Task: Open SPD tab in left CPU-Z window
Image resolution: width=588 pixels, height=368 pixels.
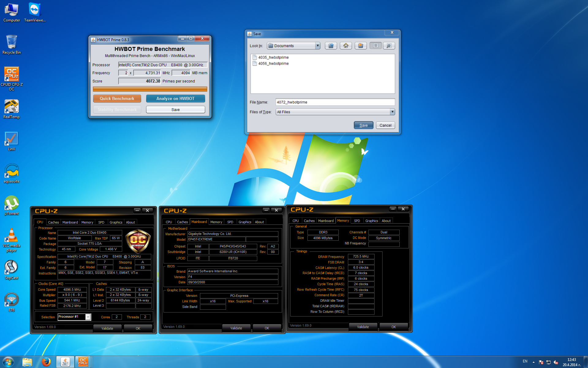Action: (101, 222)
